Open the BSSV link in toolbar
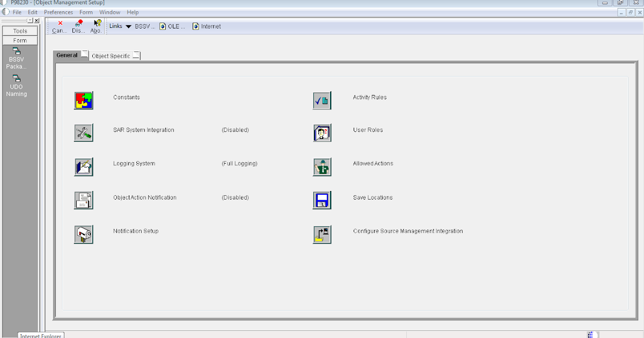The width and height of the screenshot is (644, 338). [144, 26]
